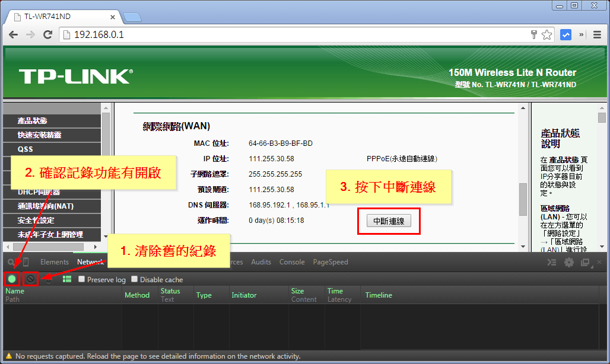Switch to the Console tab in DevTools
This screenshot has height=364, width=610.
pos(292,261)
